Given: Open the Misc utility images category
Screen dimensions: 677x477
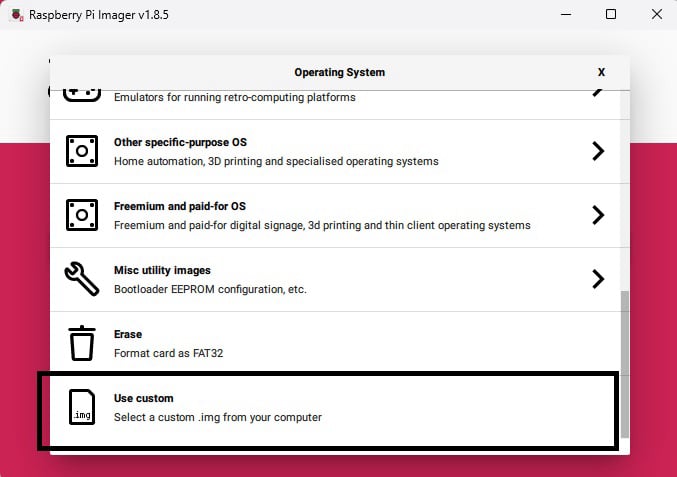Looking at the screenshot, I should coord(335,279).
